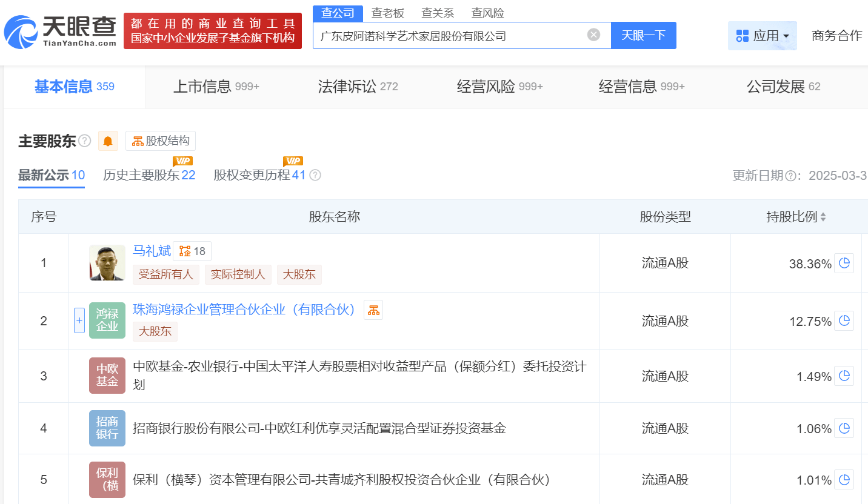Click 流通A股 cell in 马礼斌 row
This screenshot has height=504, width=868.
[x=666, y=263]
